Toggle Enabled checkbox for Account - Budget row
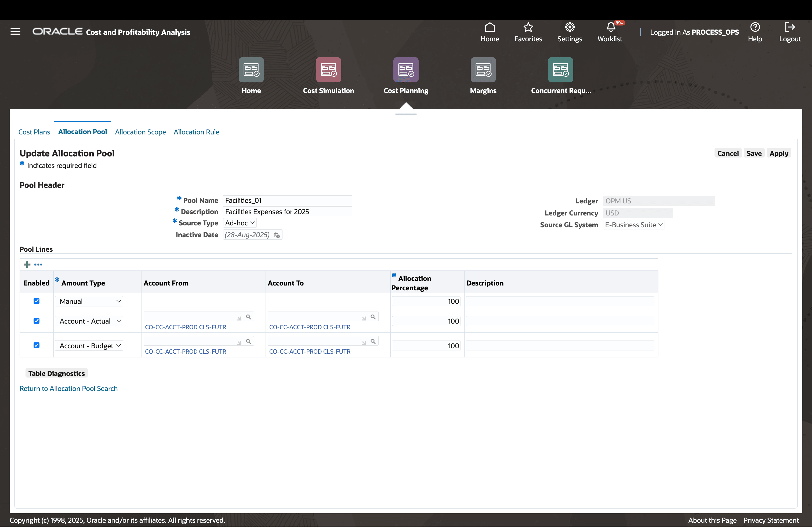The height and width of the screenshot is (527, 812). pos(37,345)
